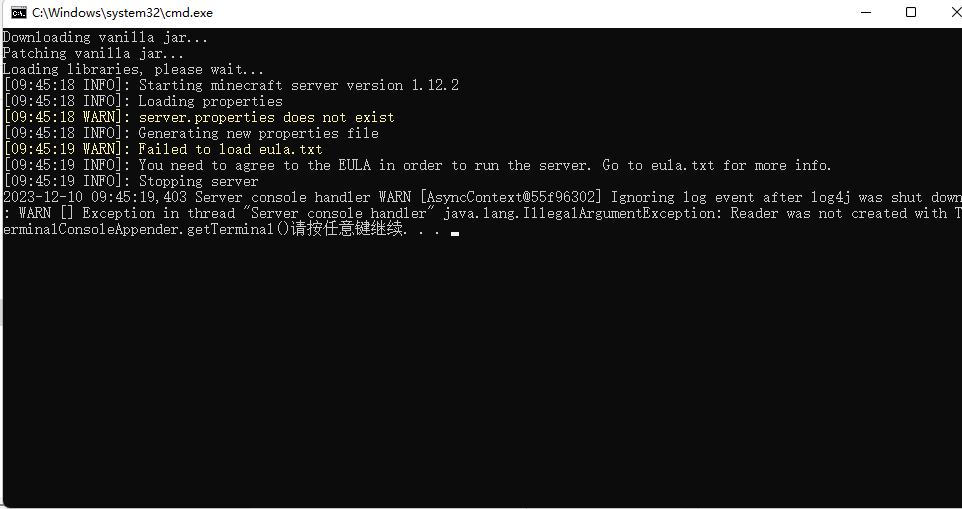
Task: Open the cmd.exe system menu icon
Action: coord(18,12)
